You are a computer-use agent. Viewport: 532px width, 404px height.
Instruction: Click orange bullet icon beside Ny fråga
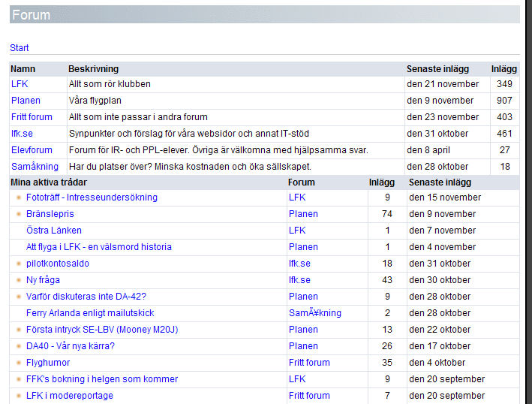pos(19,280)
